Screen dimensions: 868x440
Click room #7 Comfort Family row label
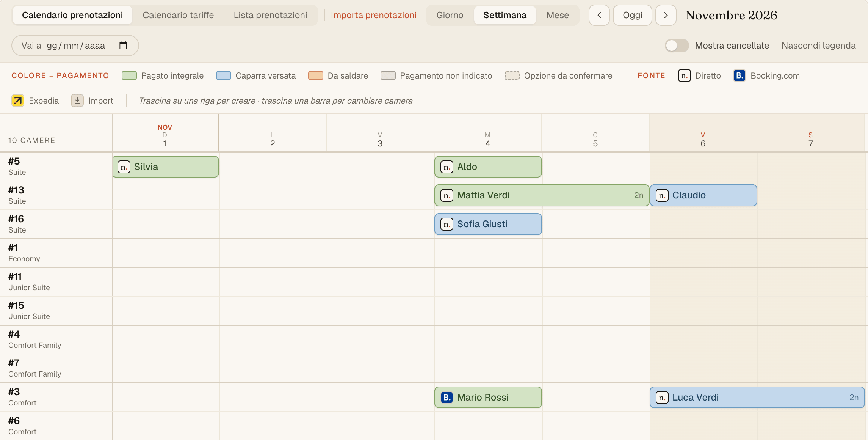(x=56, y=368)
